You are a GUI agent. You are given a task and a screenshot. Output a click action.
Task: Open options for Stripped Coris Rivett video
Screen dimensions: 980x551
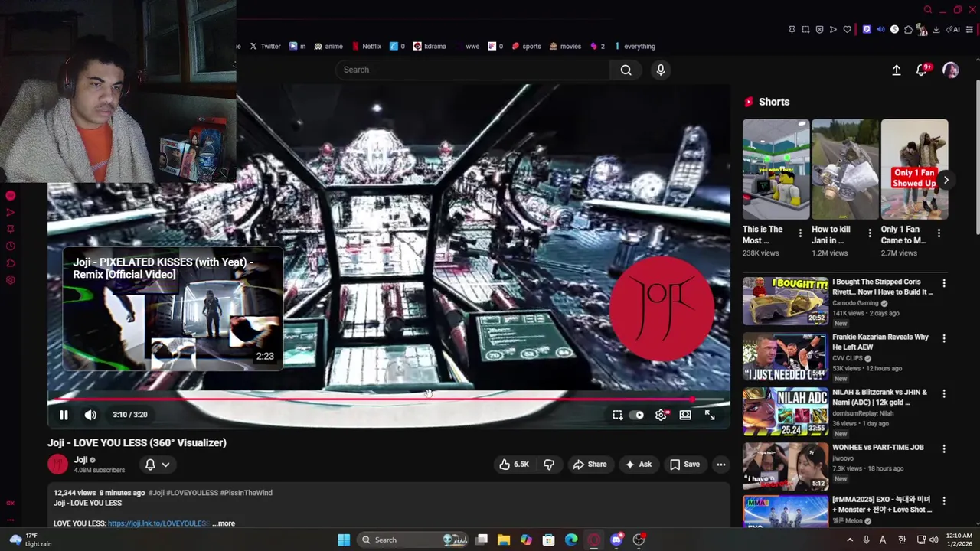(943, 283)
